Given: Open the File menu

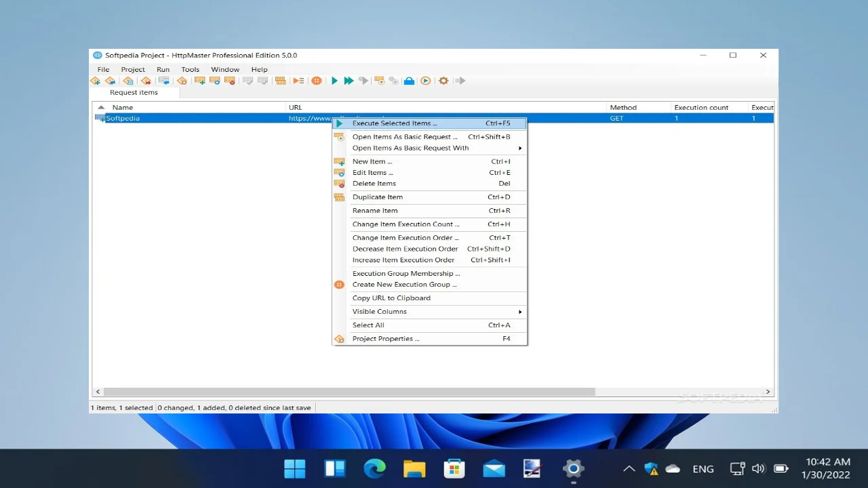Looking at the screenshot, I should click(103, 69).
